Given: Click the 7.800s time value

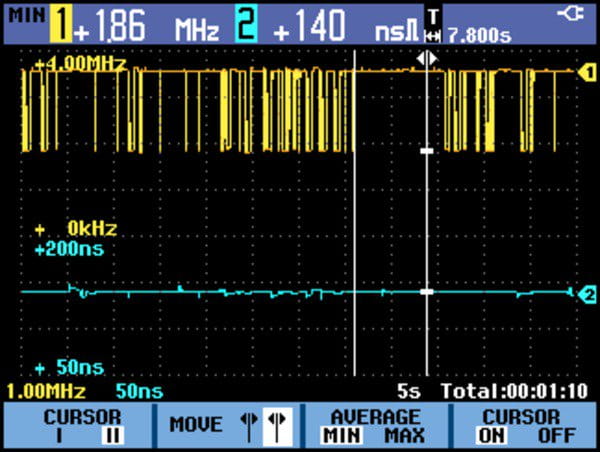Looking at the screenshot, I should tap(479, 36).
